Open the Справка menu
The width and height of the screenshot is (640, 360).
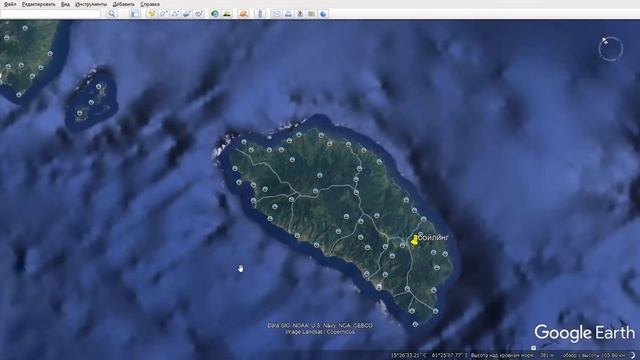[150, 4]
